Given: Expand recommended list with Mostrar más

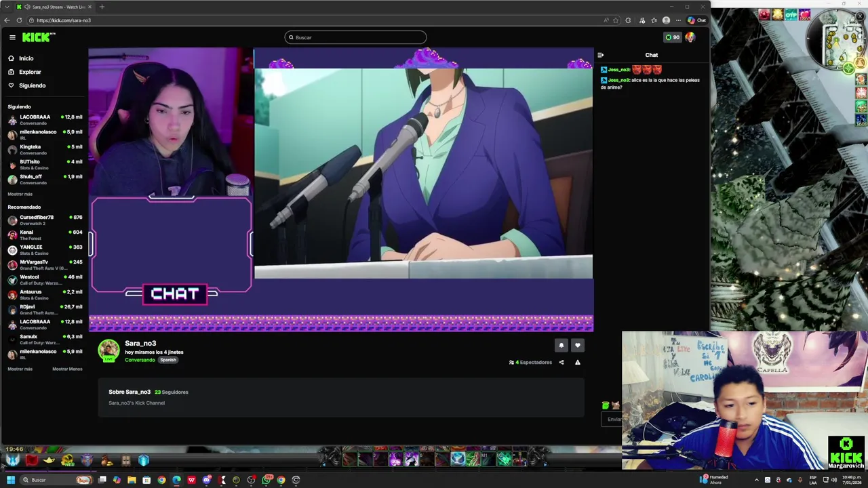Looking at the screenshot, I should coord(20,369).
